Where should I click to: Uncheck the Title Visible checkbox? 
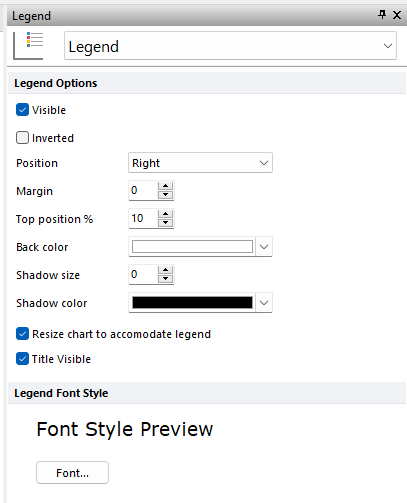(22, 359)
